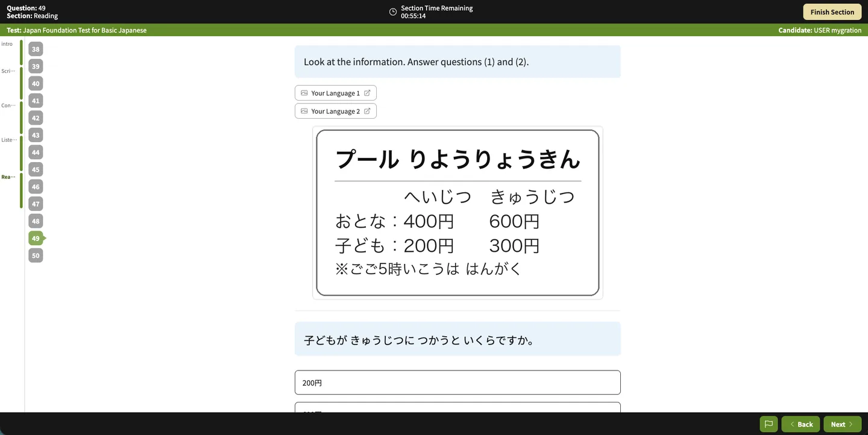The image size is (868, 435).
Task: Click the test name Japan Foundation Test
Action: 77,30
